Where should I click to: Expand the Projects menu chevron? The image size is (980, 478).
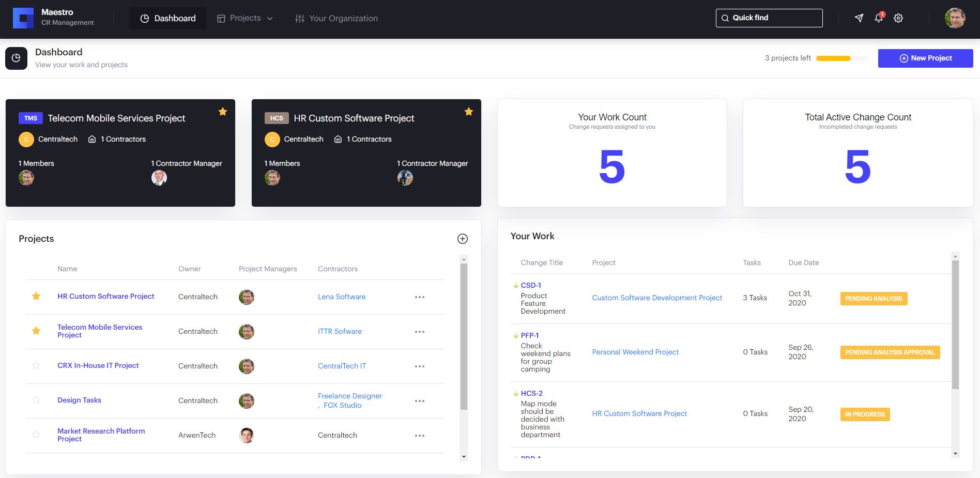pos(270,19)
